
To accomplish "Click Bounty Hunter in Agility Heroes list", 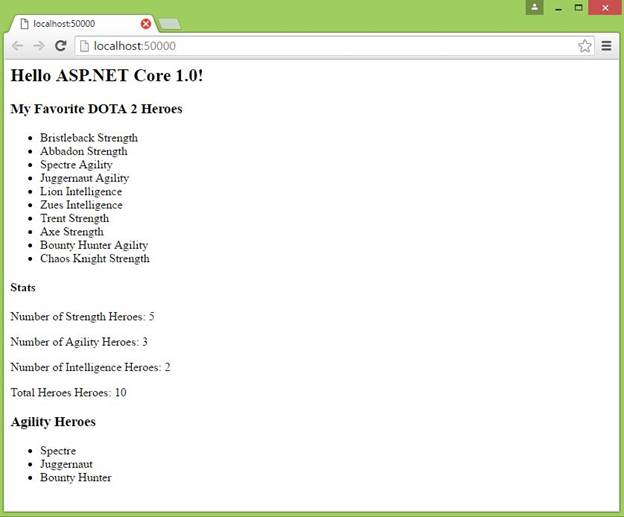I will [x=76, y=478].
